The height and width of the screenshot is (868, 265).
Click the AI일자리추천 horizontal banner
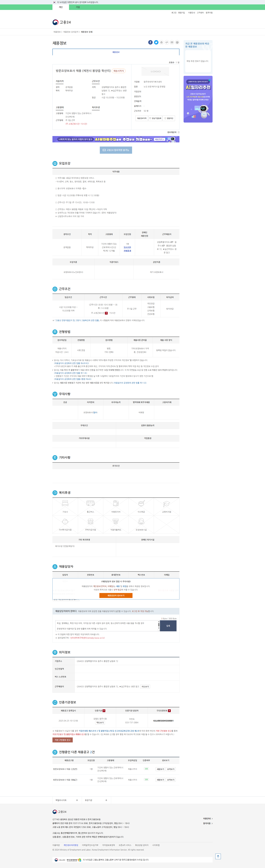click(x=116, y=139)
